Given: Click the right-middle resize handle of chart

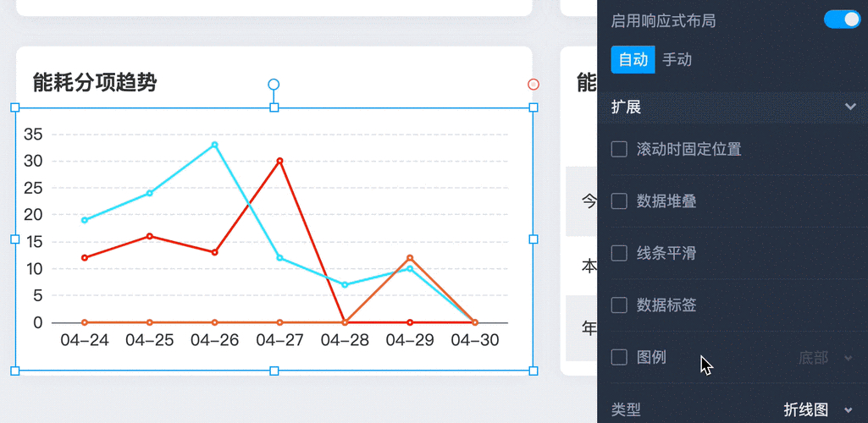Looking at the screenshot, I should coord(534,239).
